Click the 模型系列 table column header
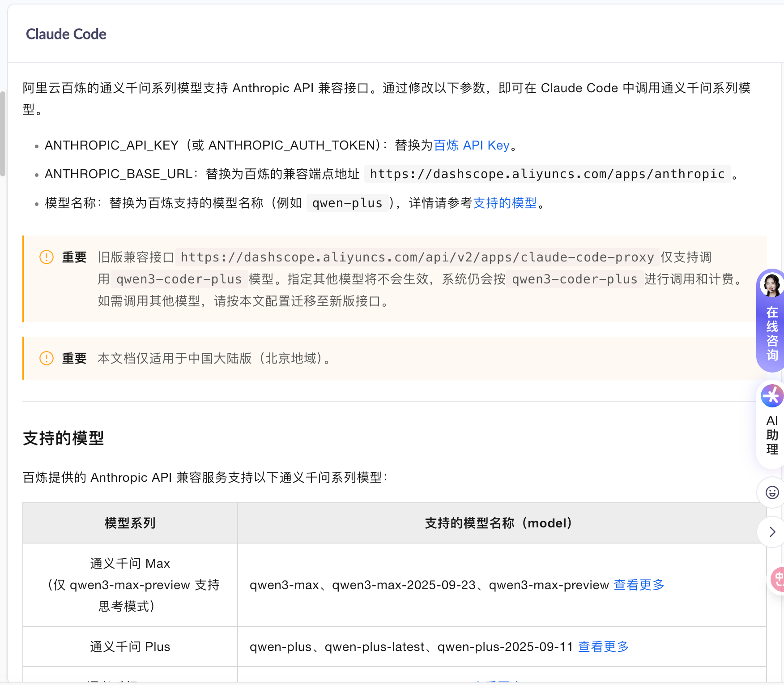This screenshot has width=784, height=685. 130,523
